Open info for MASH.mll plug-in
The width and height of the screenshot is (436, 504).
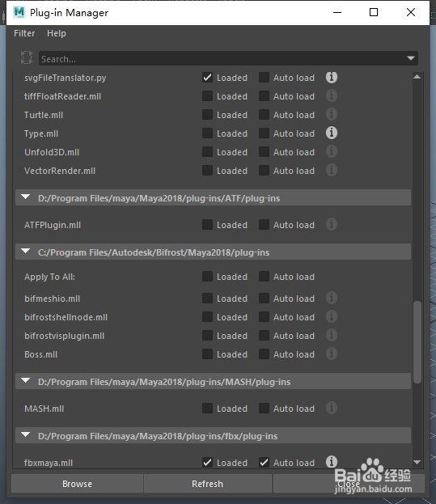pos(332,409)
